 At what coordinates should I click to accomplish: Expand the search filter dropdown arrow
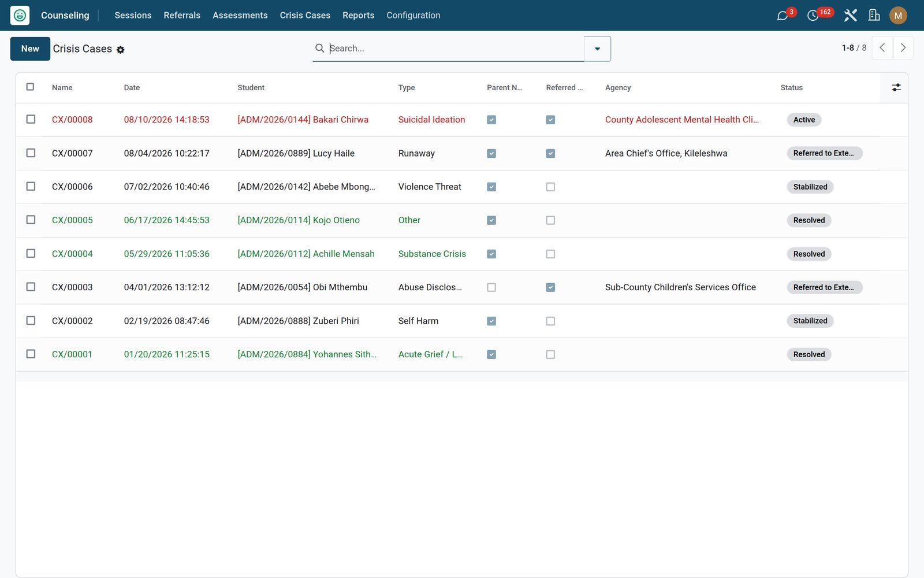pos(597,49)
